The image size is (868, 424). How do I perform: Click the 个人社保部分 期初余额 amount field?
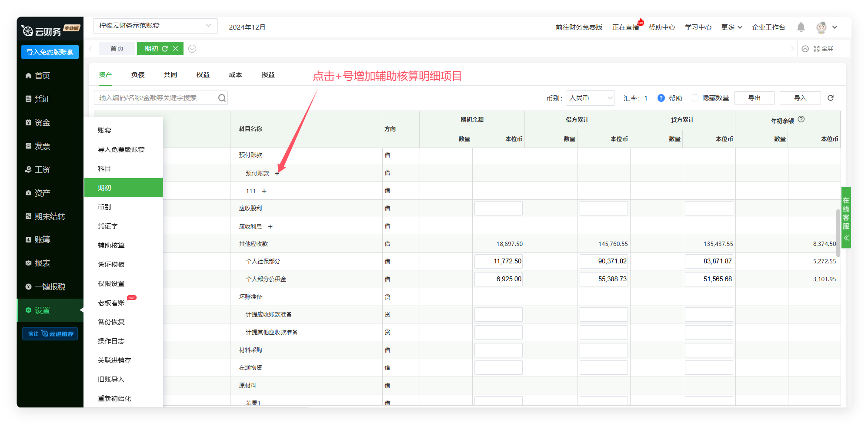498,262
